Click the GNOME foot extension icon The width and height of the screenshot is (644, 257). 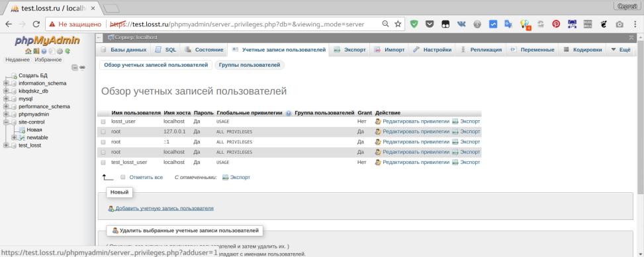tap(604, 24)
